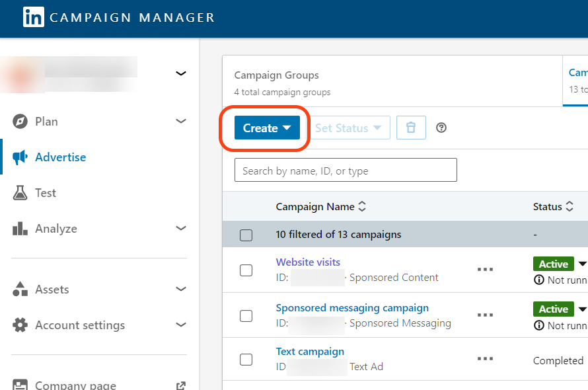Click info icon for Sponsored messaging status
588x390 pixels.
(539, 325)
